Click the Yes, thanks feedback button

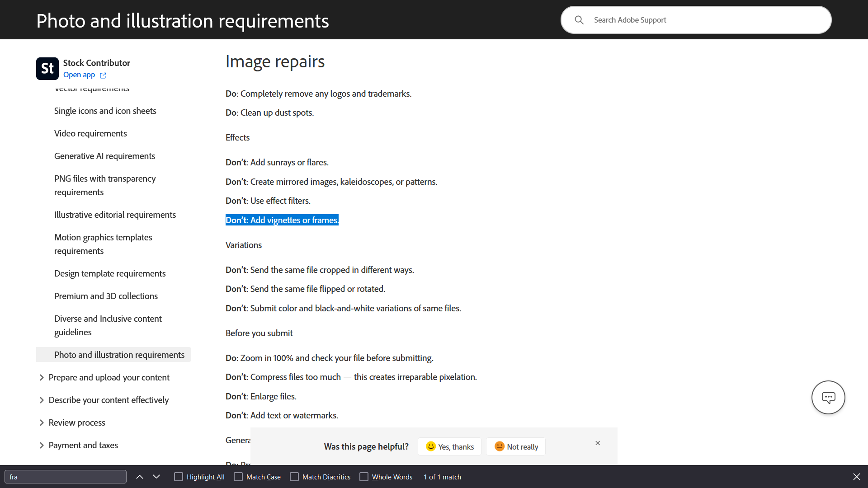449,446
